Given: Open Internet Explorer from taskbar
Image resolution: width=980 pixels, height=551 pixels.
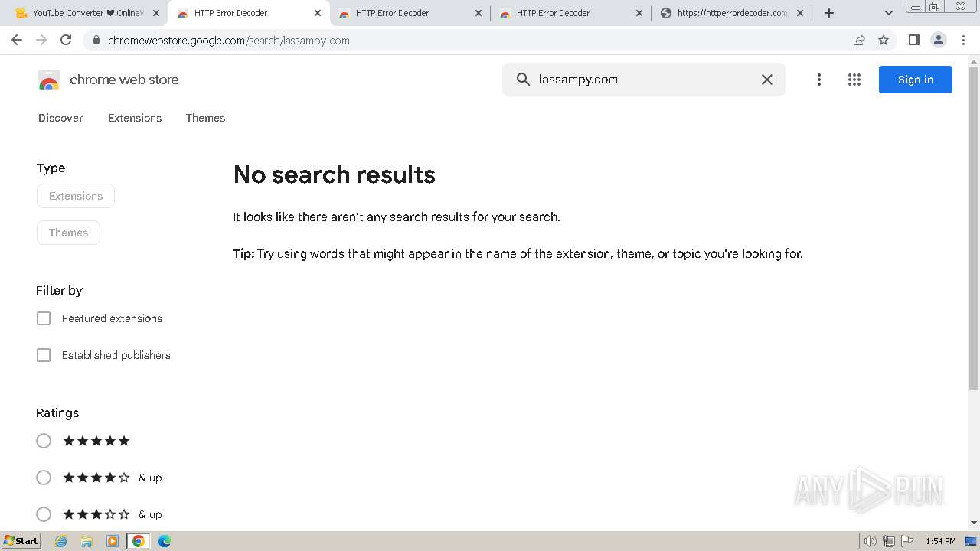Looking at the screenshot, I should (x=61, y=541).
